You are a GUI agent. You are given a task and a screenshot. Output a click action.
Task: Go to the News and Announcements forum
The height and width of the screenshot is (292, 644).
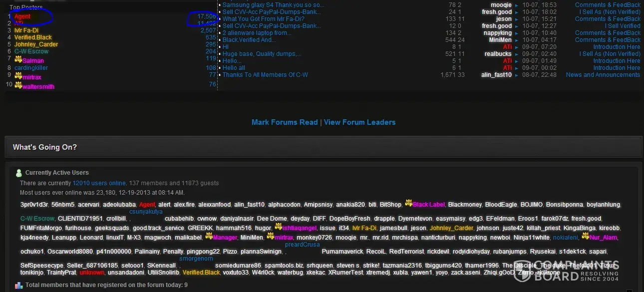pyautogui.click(x=603, y=75)
